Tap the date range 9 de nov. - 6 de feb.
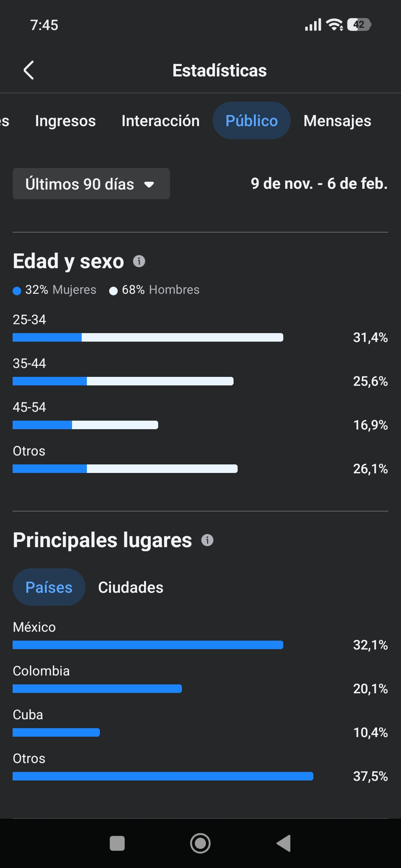Image resolution: width=401 pixels, height=868 pixels. (319, 184)
